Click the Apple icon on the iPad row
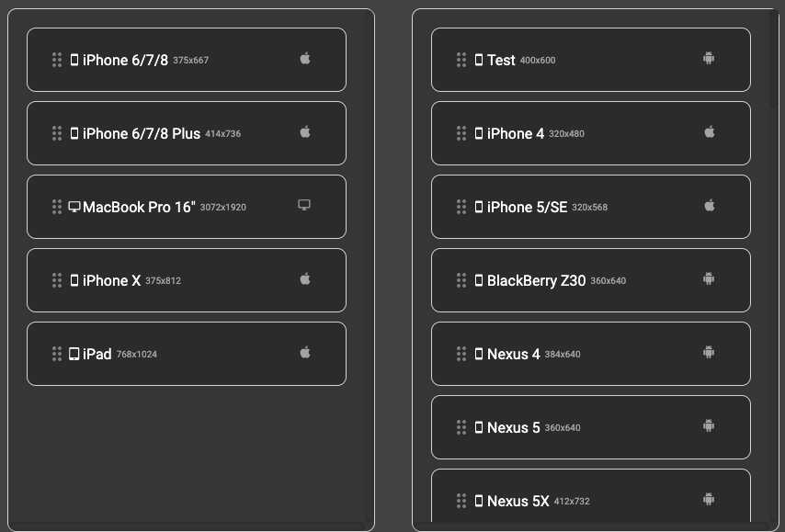This screenshot has height=532, width=785. (x=305, y=352)
